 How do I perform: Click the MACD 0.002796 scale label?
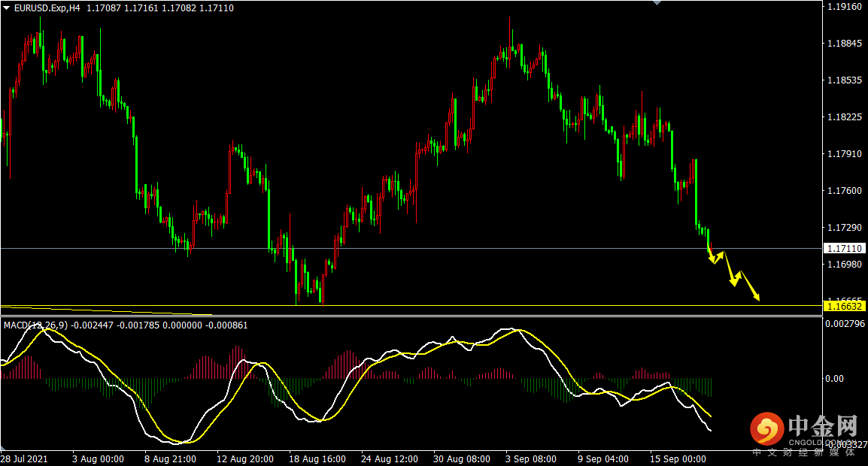coord(845,323)
